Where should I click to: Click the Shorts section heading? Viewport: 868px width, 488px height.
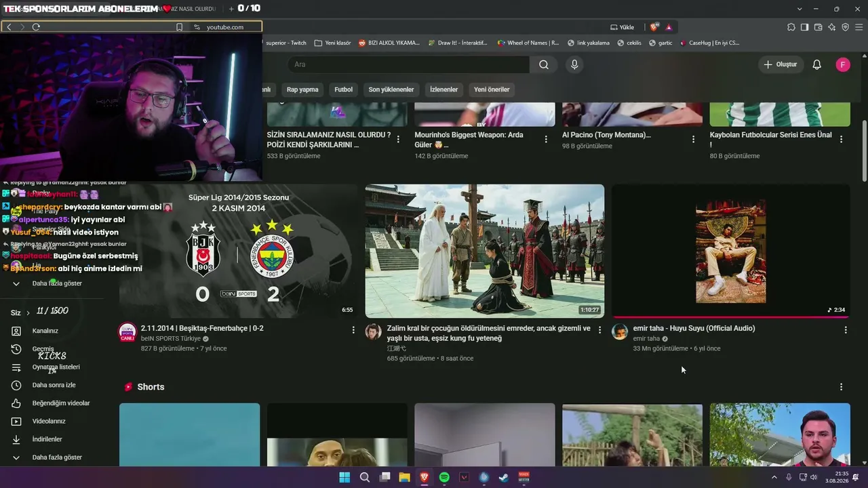pyautogui.click(x=151, y=387)
